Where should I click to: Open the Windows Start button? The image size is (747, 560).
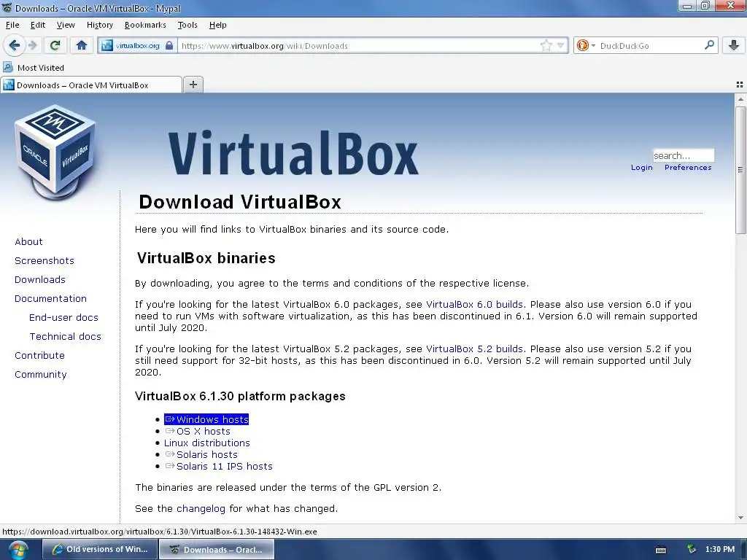[18, 550]
